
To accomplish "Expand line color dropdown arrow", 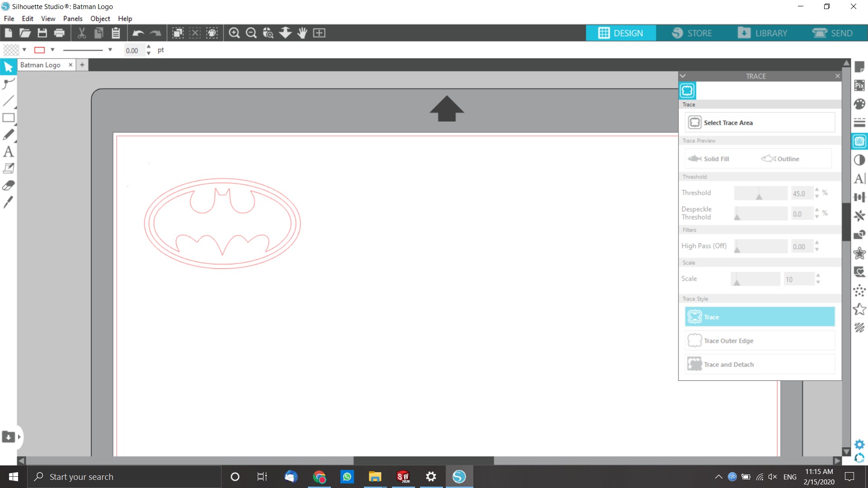I will 52,50.
